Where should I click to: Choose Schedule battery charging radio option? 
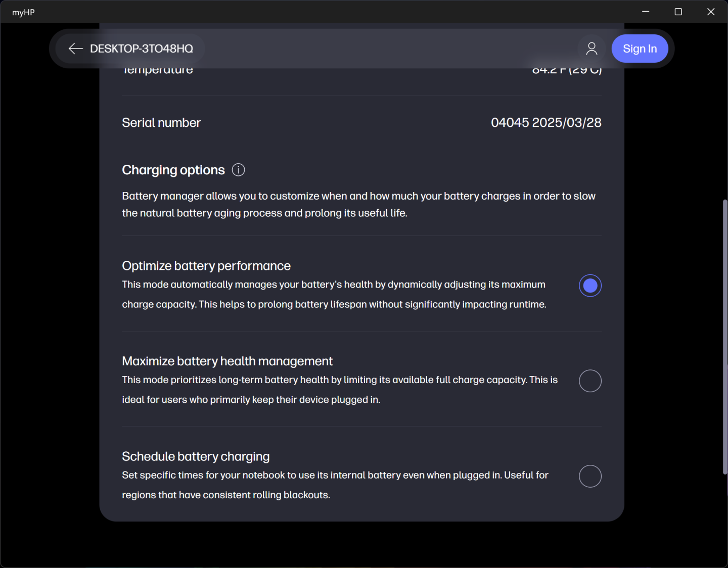(590, 476)
